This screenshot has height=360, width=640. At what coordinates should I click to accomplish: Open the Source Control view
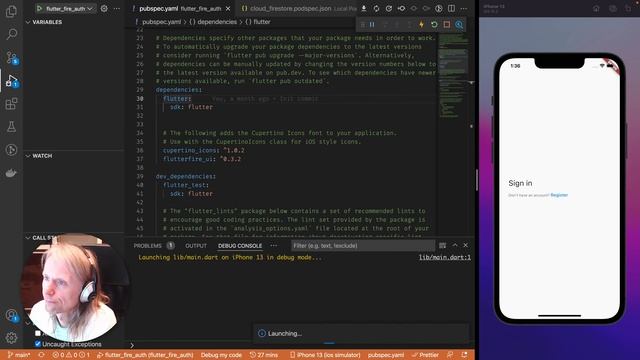tap(11, 58)
